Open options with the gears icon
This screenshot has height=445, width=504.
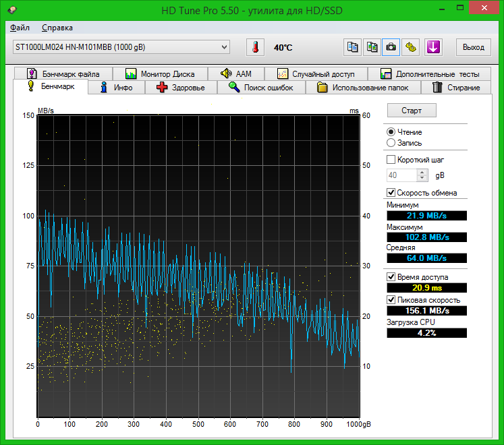[411, 47]
